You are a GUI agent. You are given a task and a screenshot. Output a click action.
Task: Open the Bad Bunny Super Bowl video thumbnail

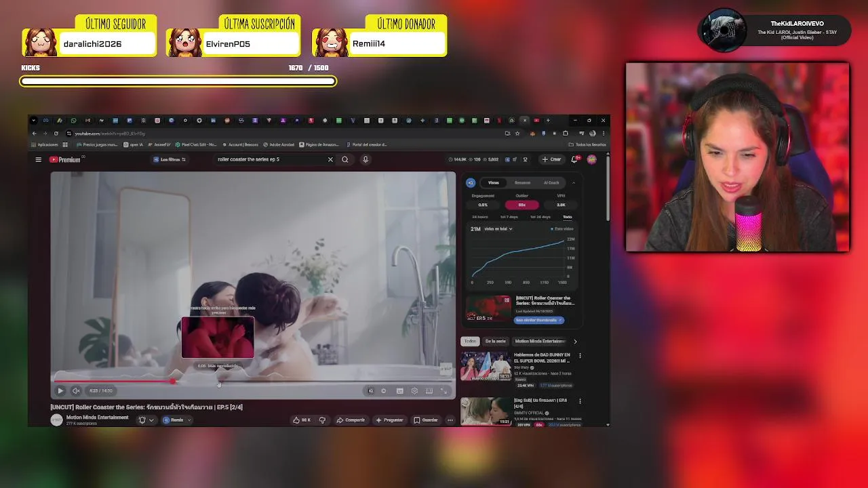486,367
